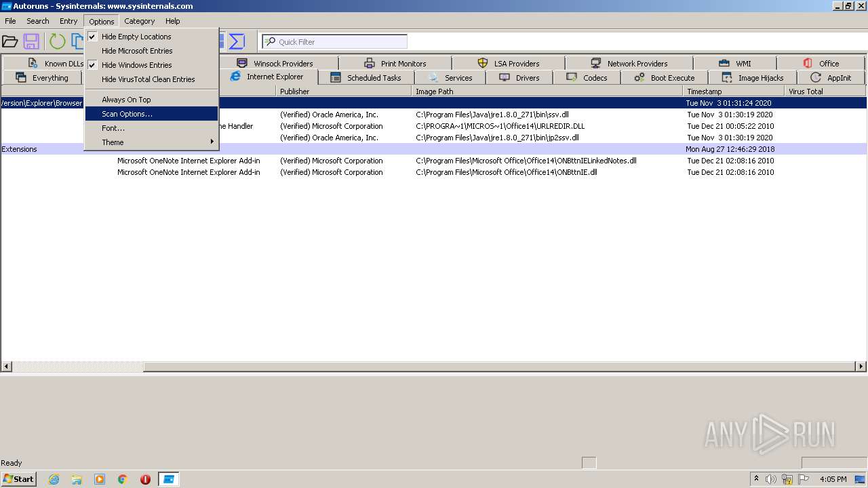The image size is (868, 488).
Task: Select the Internet Explorer tab
Action: [x=267, y=77]
